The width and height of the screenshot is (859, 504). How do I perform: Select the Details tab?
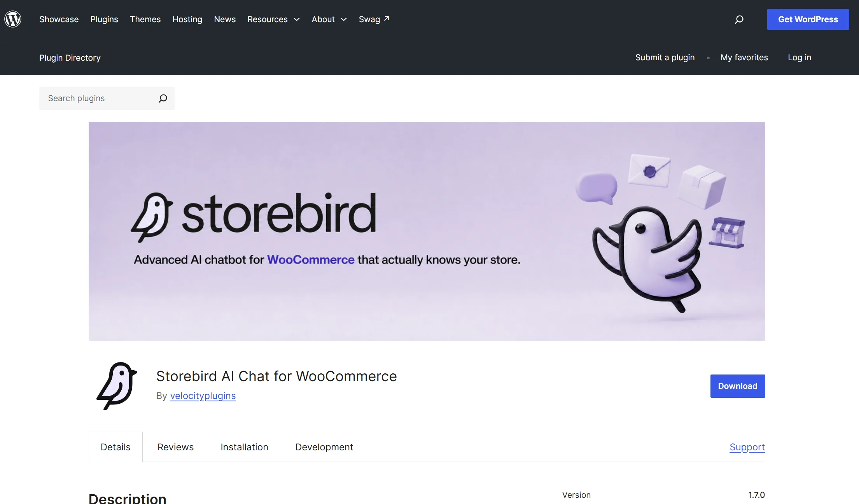coord(115,447)
